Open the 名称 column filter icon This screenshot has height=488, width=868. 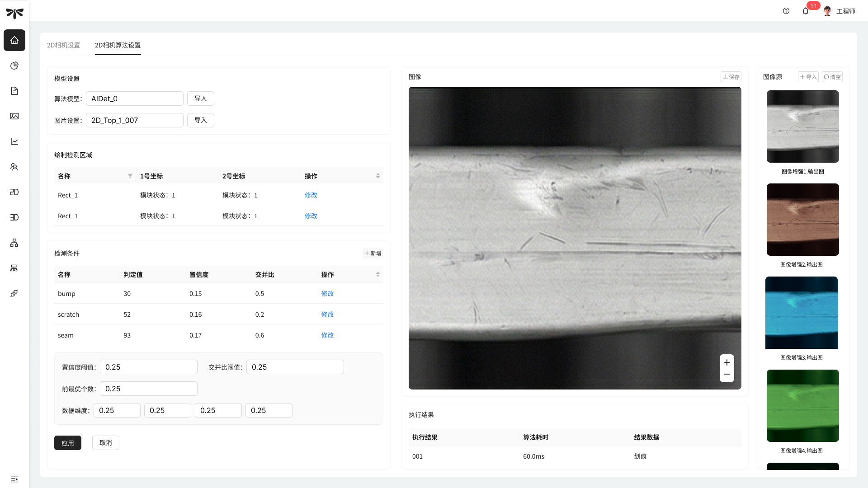coord(130,176)
